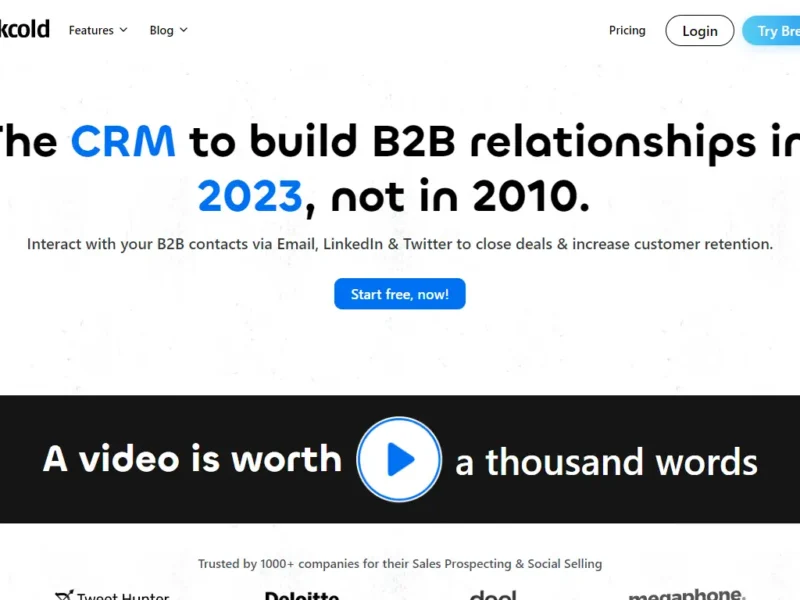Click the Breakcold logo in the header

pyautogui.click(x=25, y=29)
